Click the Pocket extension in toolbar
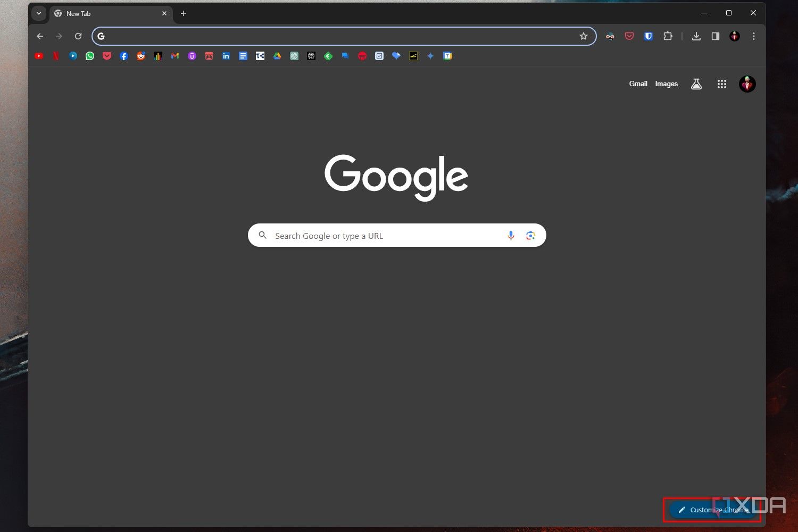 (629, 36)
